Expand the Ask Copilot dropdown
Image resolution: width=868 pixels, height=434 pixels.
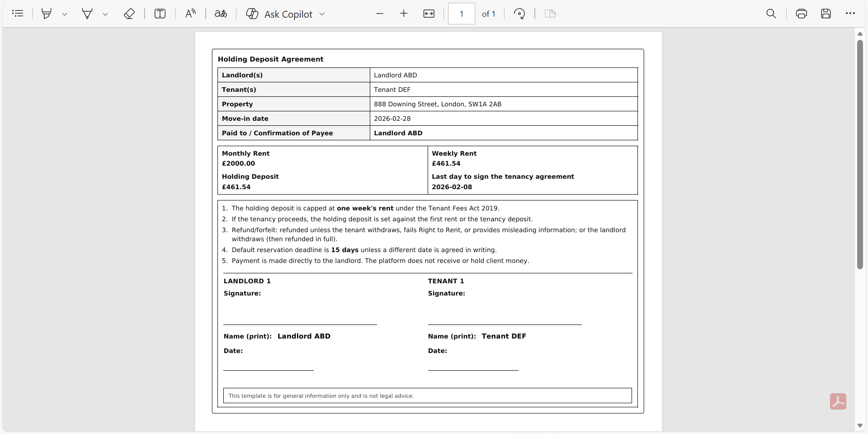pyautogui.click(x=322, y=14)
